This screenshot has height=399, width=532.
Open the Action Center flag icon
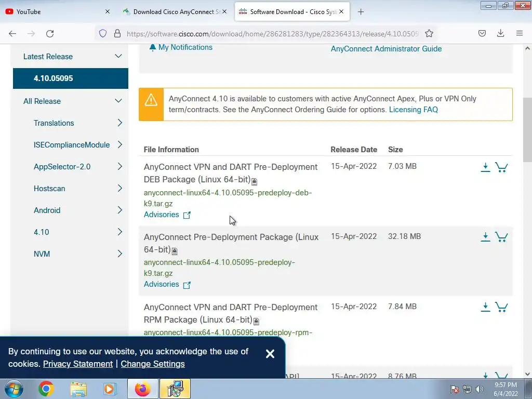[x=455, y=389]
